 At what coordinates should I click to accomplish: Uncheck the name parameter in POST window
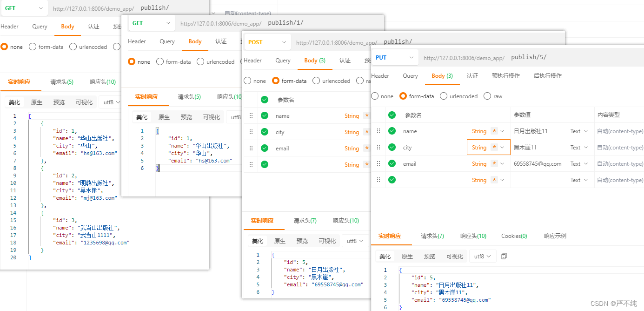tap(265, 116)
